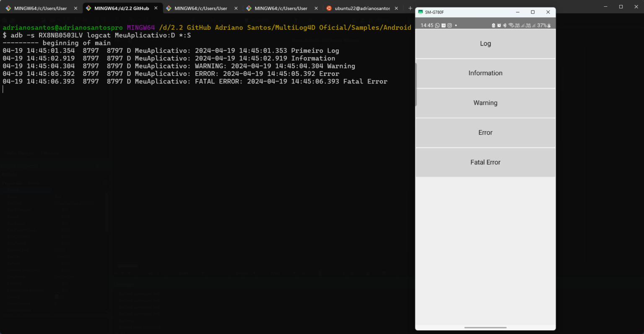Tap the navigation handle at the phone screen bottom
This screenshot has height=334, width=644.
[485, 327]
